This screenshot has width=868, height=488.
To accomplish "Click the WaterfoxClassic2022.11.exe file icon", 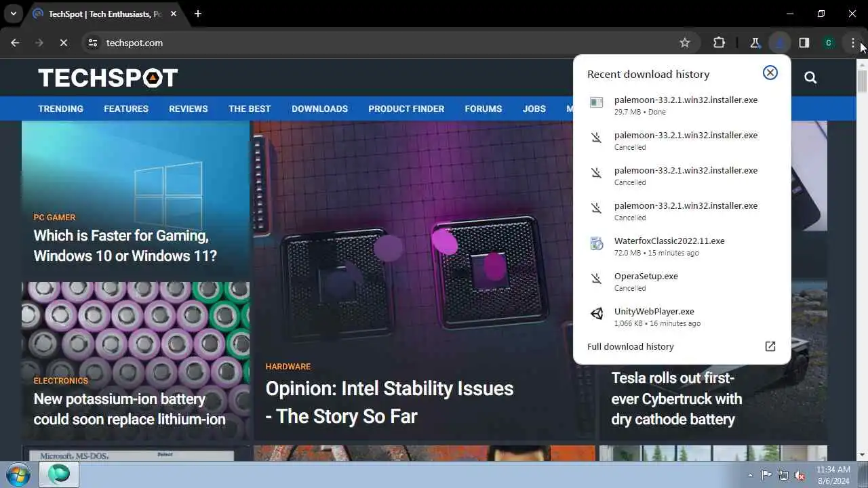I will click(596, 244).
